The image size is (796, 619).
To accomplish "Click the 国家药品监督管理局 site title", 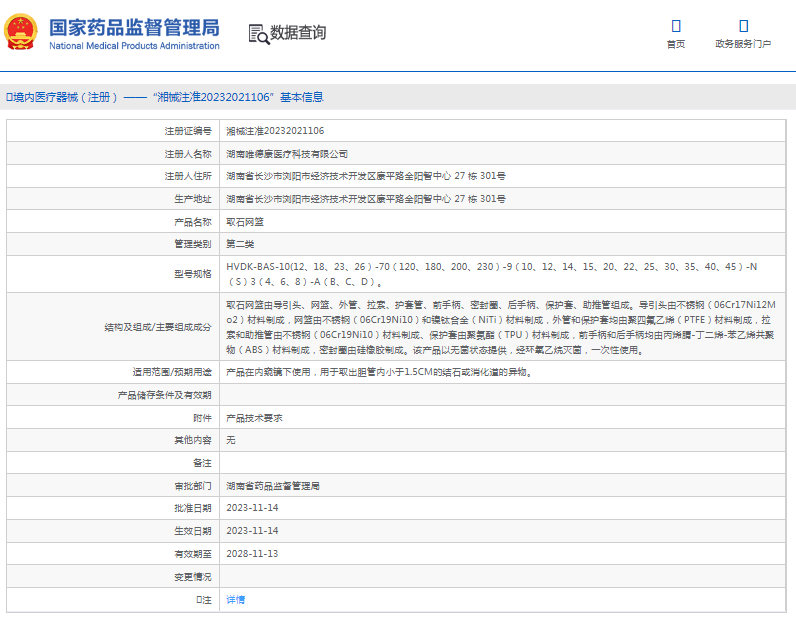I will (x=134, y=27).
